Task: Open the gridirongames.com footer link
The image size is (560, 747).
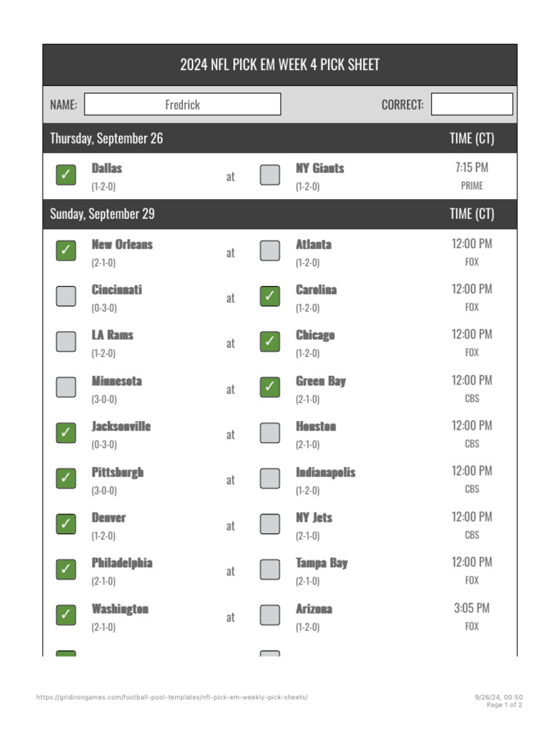Action: [172, 697]
